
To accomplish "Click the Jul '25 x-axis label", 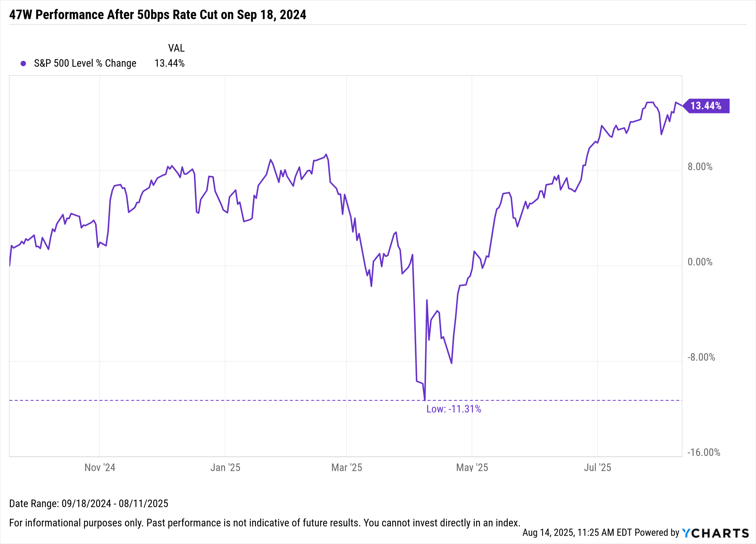I will tap(597, 468).
